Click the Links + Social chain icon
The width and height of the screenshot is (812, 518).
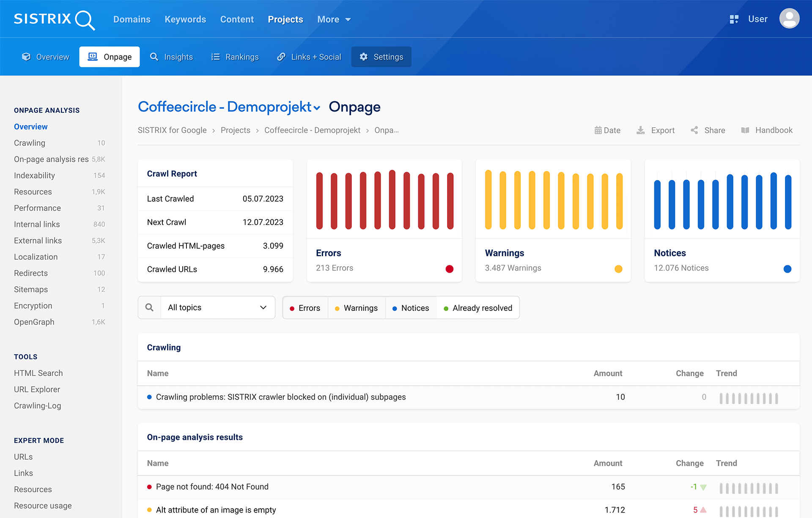[281, 57]
